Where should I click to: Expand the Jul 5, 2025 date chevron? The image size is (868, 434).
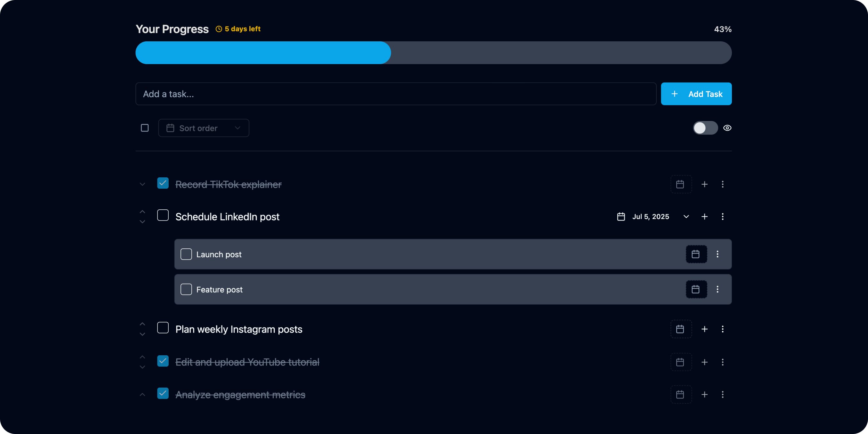click(686, 217)
